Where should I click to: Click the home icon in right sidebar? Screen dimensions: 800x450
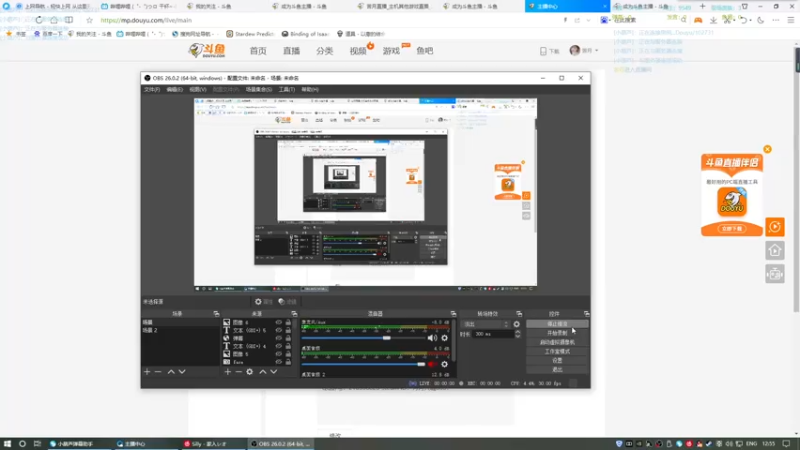tap(774, 251)
